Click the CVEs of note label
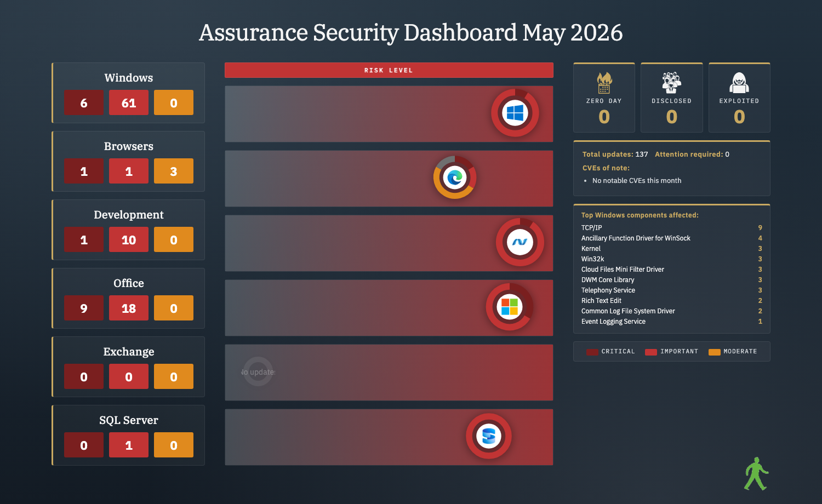The image size is (822, 504). pyautogui.click(x=606, y=168)
